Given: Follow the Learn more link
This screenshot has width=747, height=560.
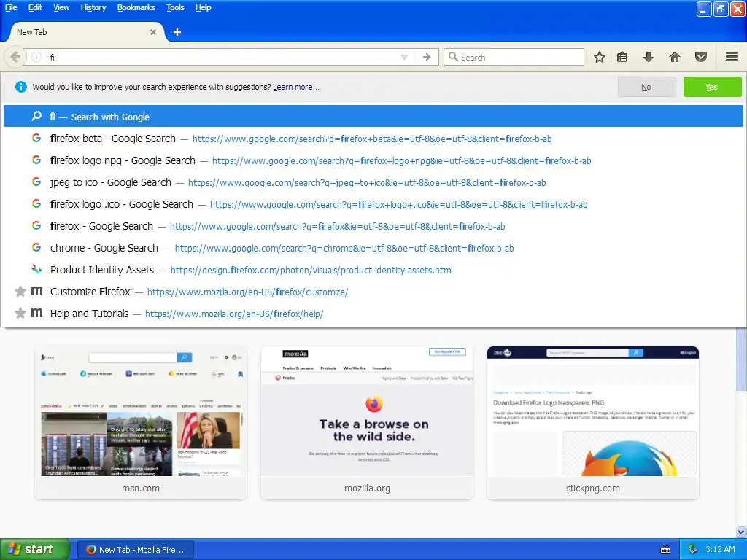Looking at the screenshot, I should [296, 87].
